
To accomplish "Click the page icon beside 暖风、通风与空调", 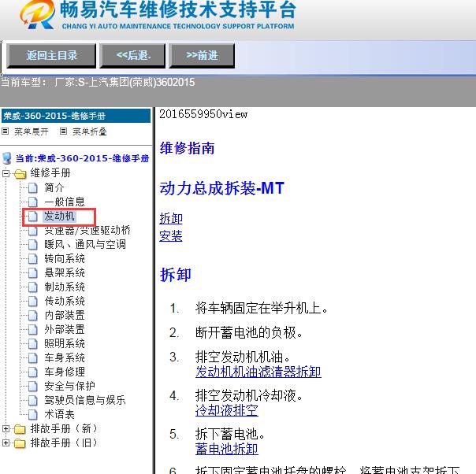I will (33, 245).
